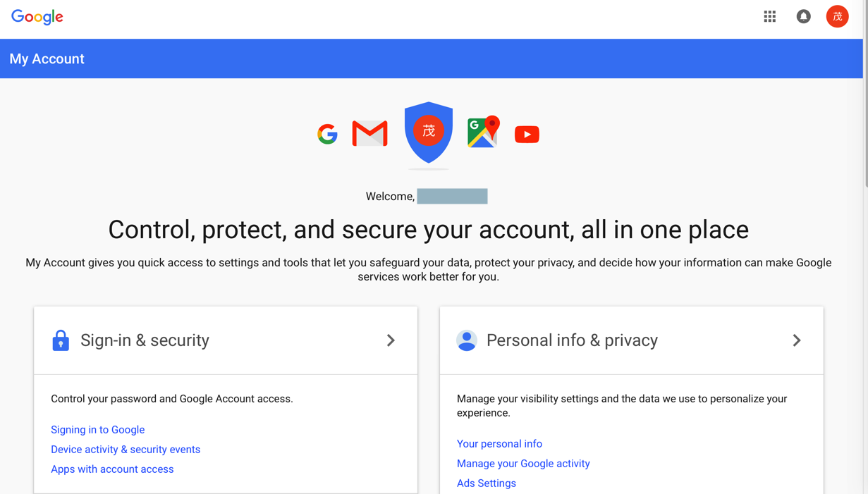The height and width of the screenshot is (494, 868).
Task: Open the Manage your Google activity link
Action: click(523, 463)
